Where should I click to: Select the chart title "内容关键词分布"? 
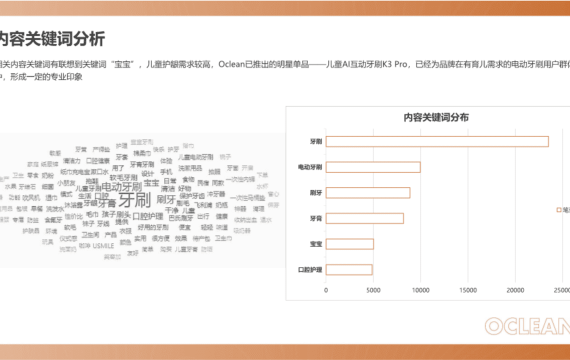(436, 117)
